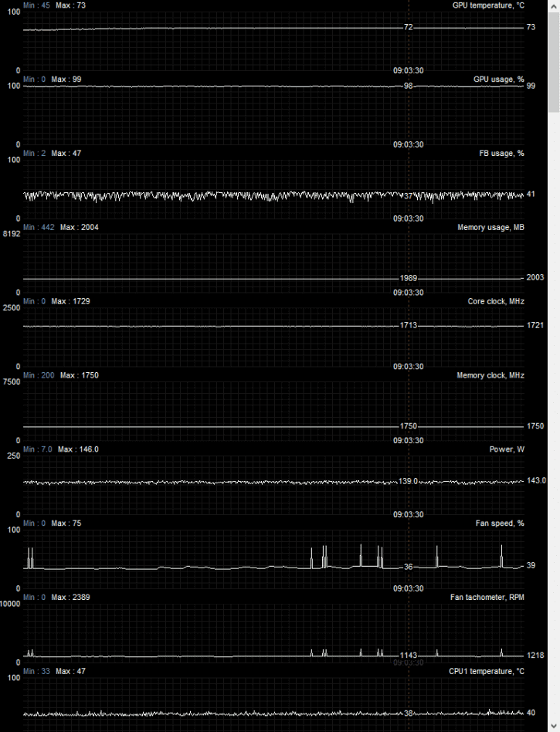The image size is (560, 732).
Task: Click Min : 442 in Memory usage graph
Action: click(x=39, y=227)
